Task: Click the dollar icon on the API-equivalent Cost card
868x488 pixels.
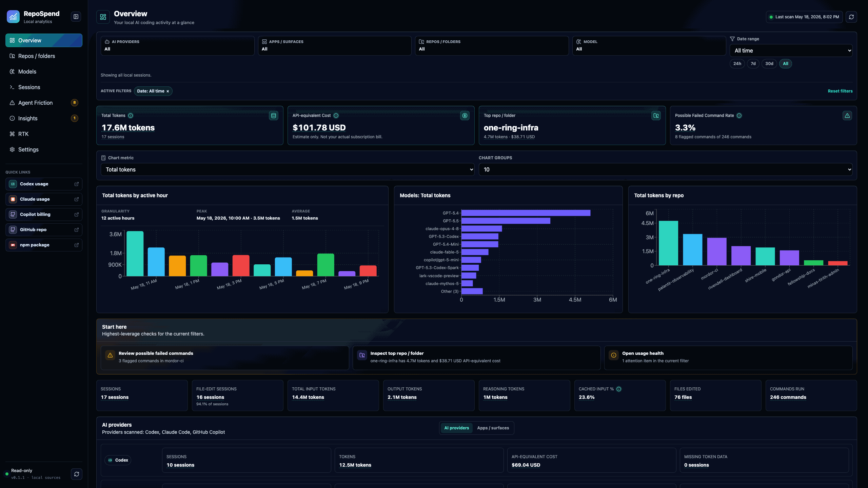Action: pyautogui.click(x=465, y=116)
